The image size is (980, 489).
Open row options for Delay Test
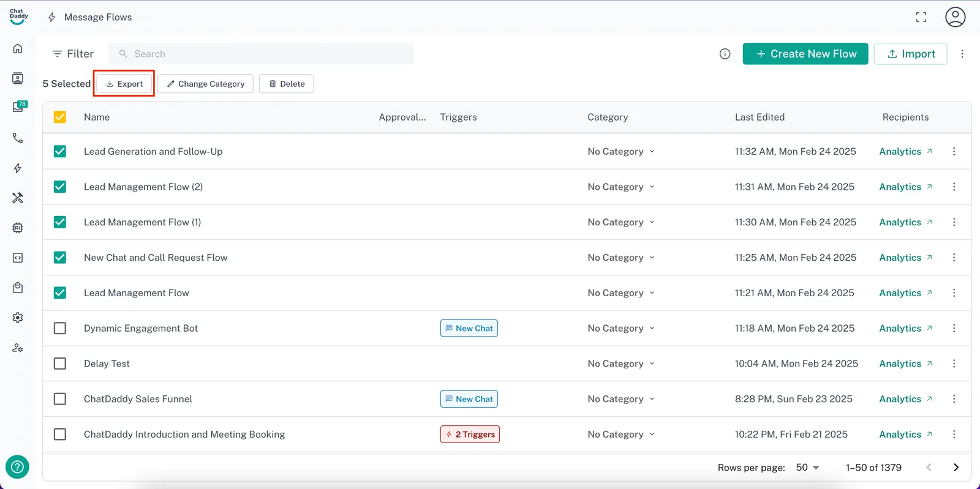pos(954,364)
